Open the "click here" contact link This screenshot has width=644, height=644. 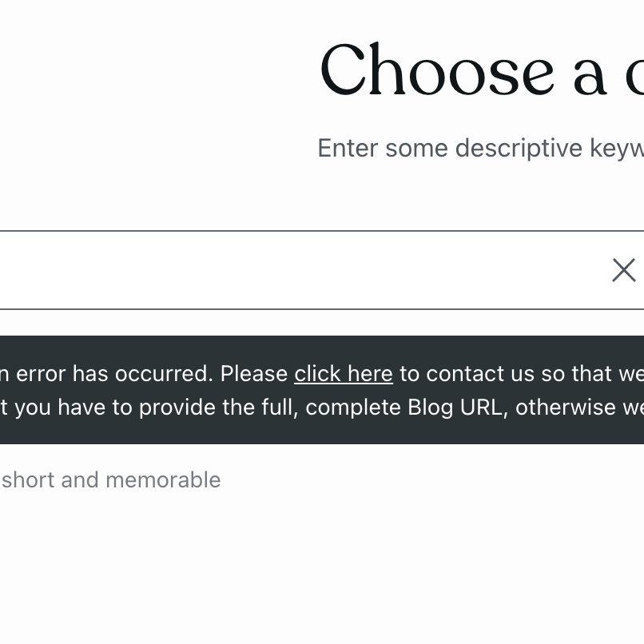pos(344,374)
